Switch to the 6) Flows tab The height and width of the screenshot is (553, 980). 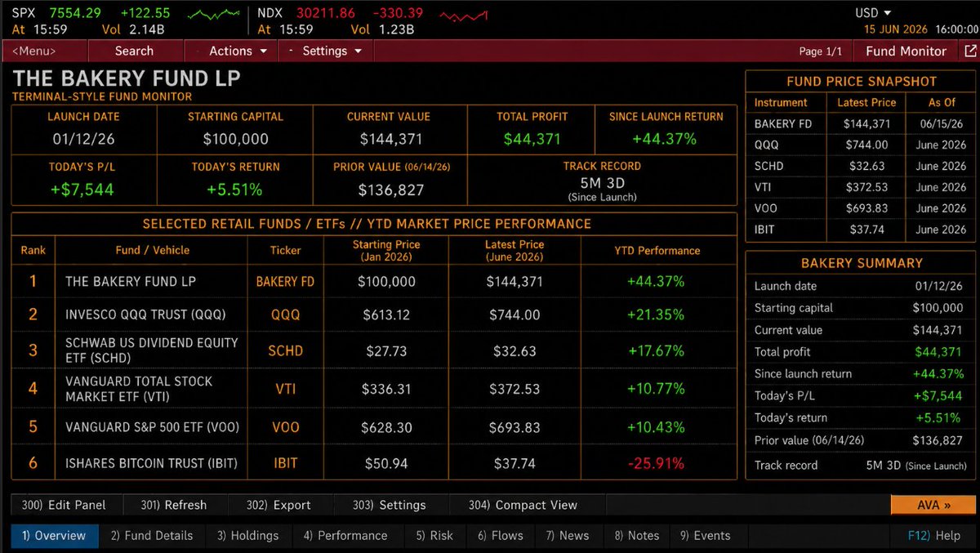point(501,536)
